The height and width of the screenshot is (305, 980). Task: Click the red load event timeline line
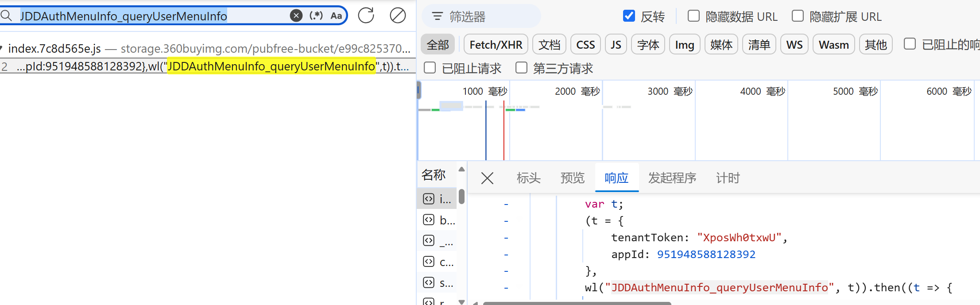(504, 131)
